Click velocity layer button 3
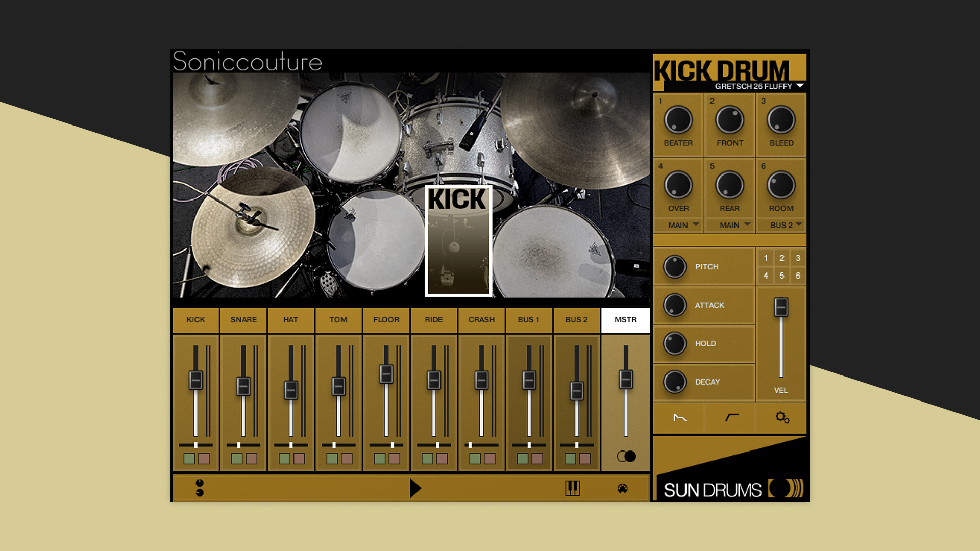Screen dimensions: 980x551 (x=798, y=258)
